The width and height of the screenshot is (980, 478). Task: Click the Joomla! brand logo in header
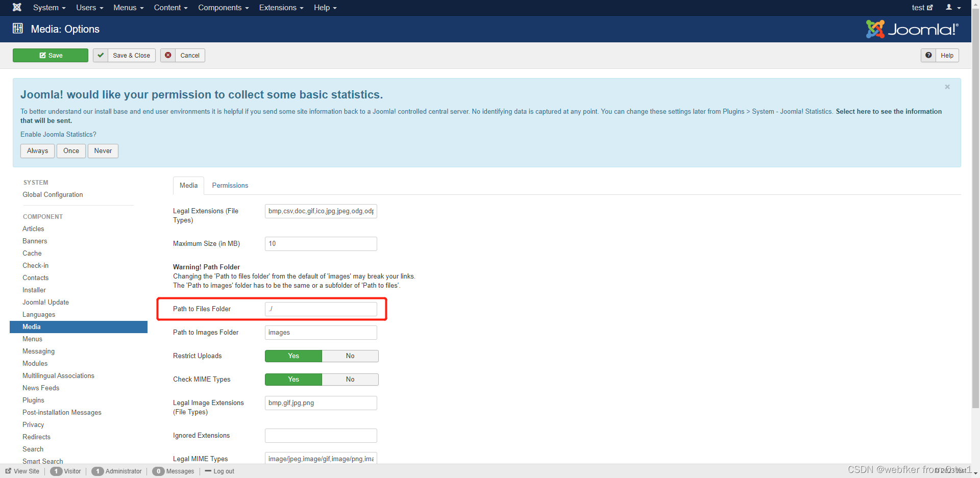coord(912,29)
